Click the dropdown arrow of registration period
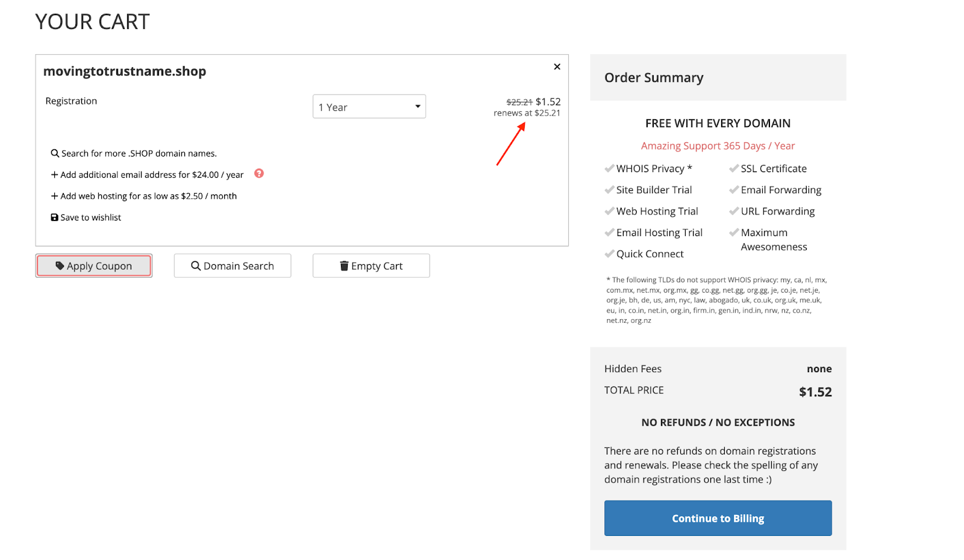964x560 pixels. pyautogui.click(x=418, y=107)
